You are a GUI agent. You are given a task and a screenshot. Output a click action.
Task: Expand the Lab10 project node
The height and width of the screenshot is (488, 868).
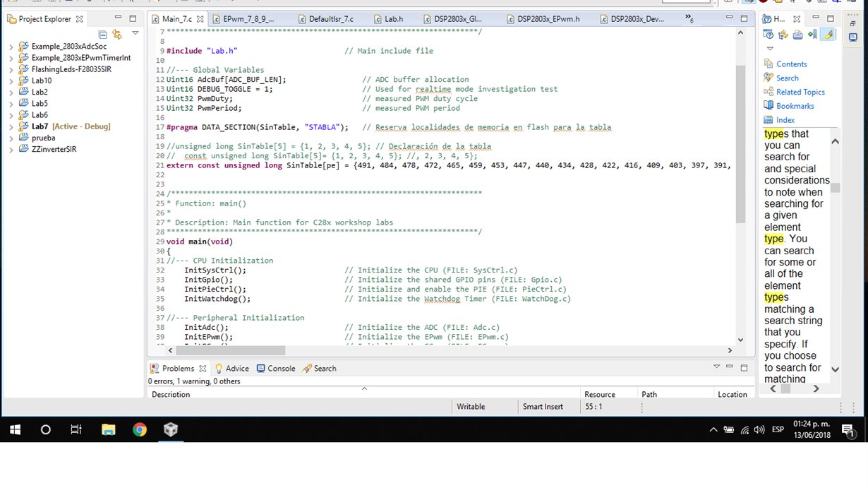(x=11, y=81)
